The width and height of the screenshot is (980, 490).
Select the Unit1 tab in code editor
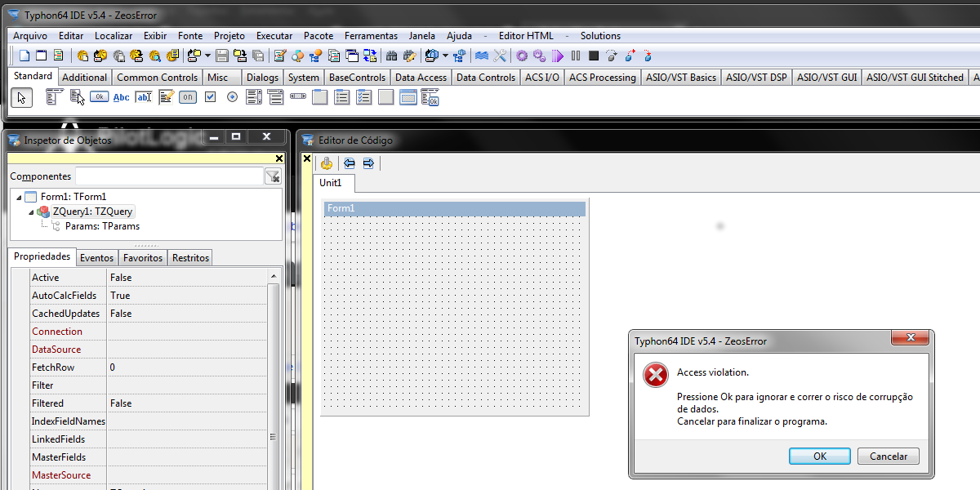click(x=335, y=183)
